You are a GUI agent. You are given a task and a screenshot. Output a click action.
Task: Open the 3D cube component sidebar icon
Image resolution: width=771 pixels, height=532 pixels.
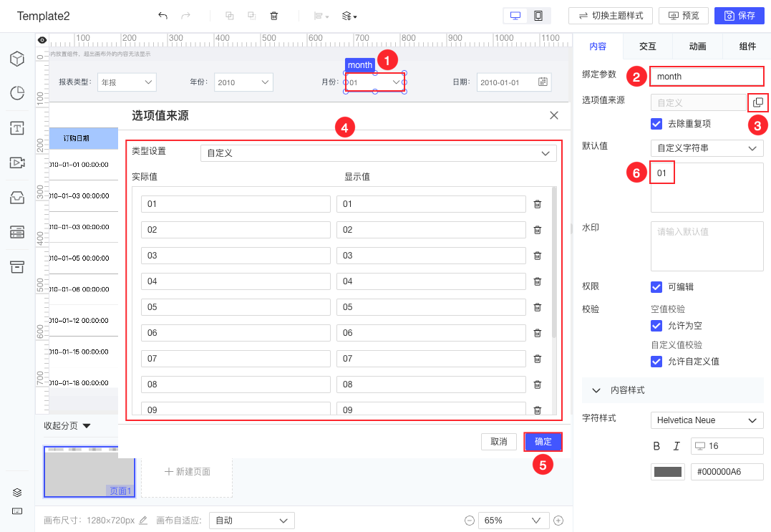coord(17,59)
